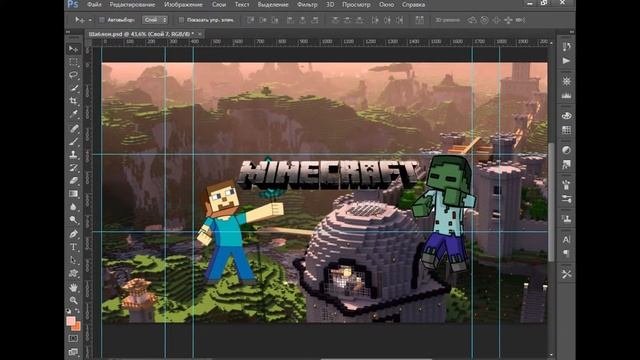Image resolution: width=640 pixels, height=360 pixels.
Task: Enable the Автовыбор checkbox
Action: 102,20
